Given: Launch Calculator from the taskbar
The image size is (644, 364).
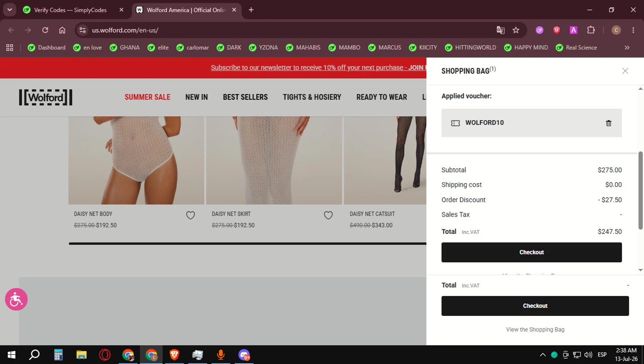Looking at the screenshot, I should click(58, 355).
